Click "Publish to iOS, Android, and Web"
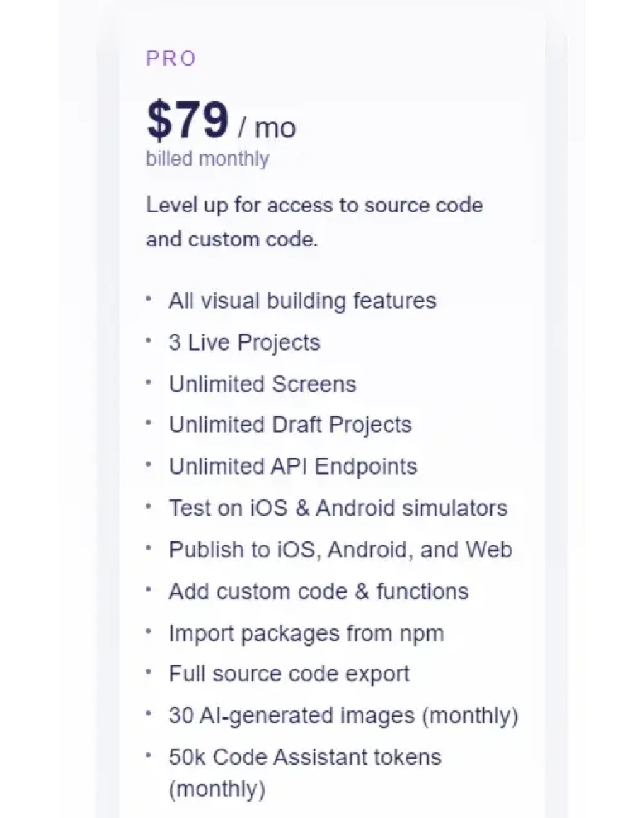The image size is (644, 818). click(x=340, y=550)
